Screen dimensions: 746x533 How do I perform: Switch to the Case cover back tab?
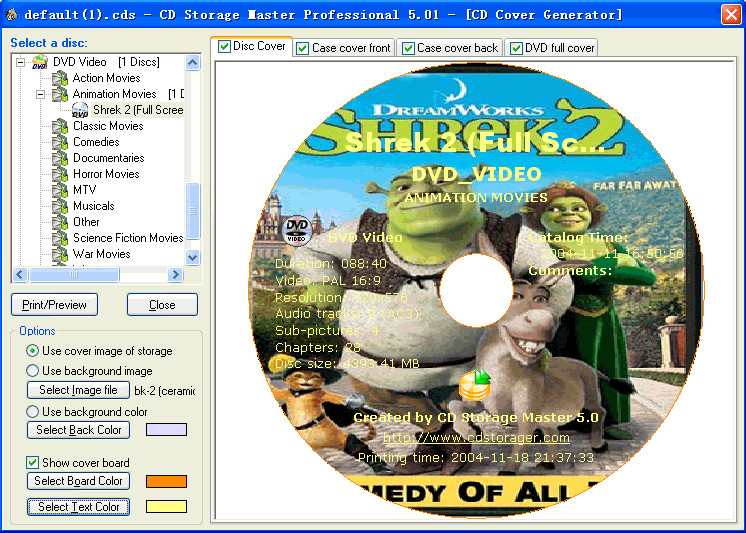[450, 49]
